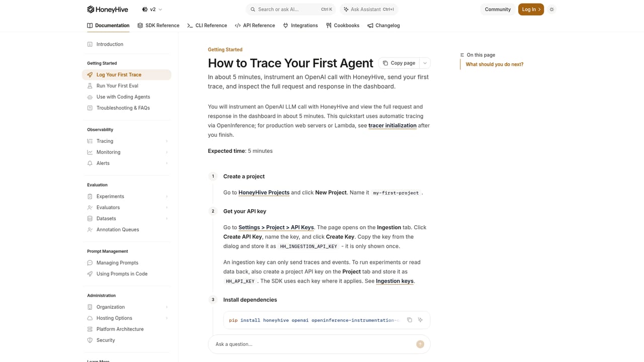Click the Using Prompts in Code icon
Screen dimensions: 644x362
tap(90, 274)
